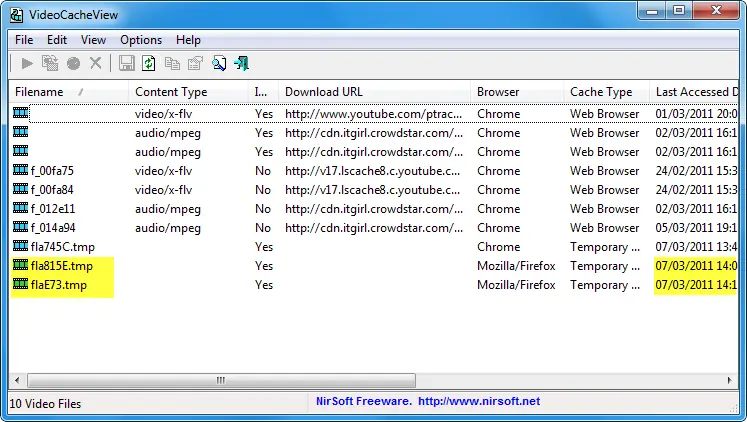Click the Chrome cell in fla745C.tmp row
This screenshot has width=747, height=422.
tap(498, 247)
